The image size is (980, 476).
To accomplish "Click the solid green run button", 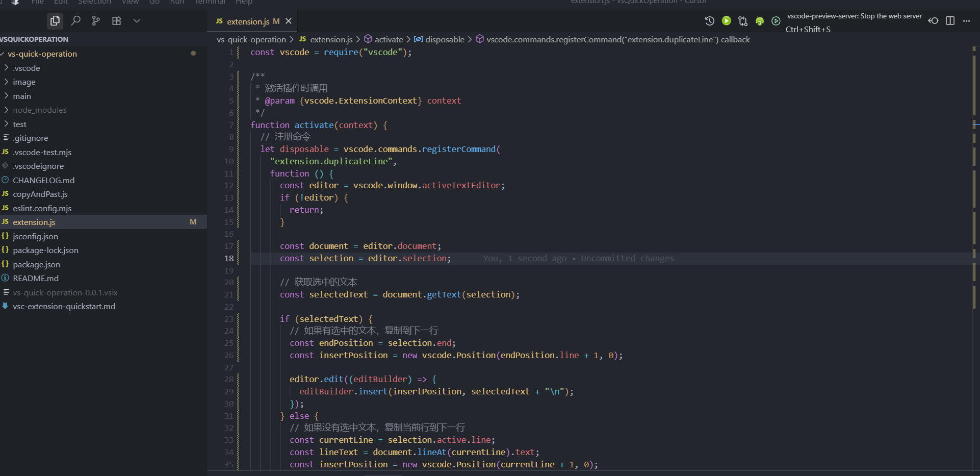I will [x=727, y=21].
